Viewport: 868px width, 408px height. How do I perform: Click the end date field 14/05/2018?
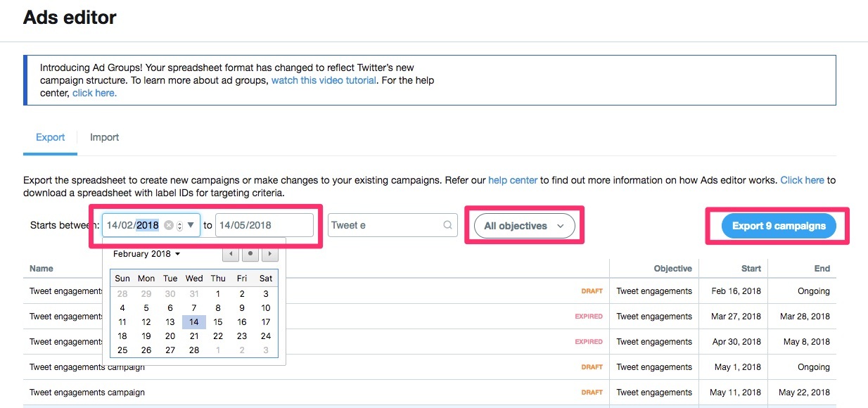tap(264, 226)
